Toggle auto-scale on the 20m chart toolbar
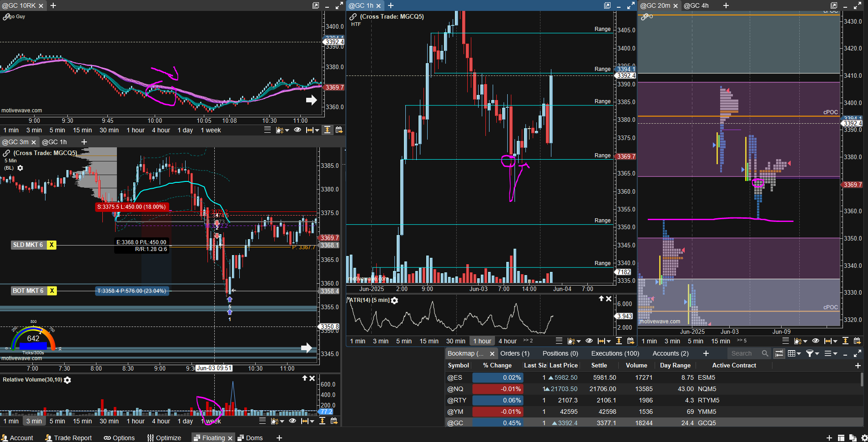The height and width of the screenshot is (442, 868). [845, 341]
